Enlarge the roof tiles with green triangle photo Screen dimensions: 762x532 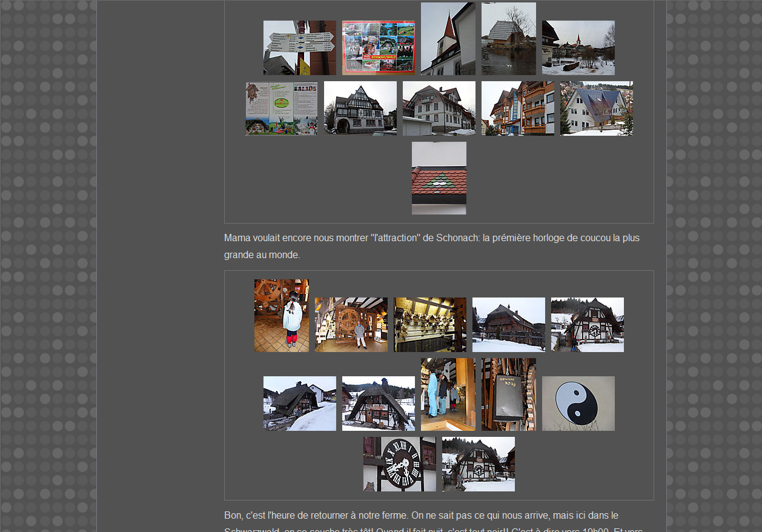point(439,178)
